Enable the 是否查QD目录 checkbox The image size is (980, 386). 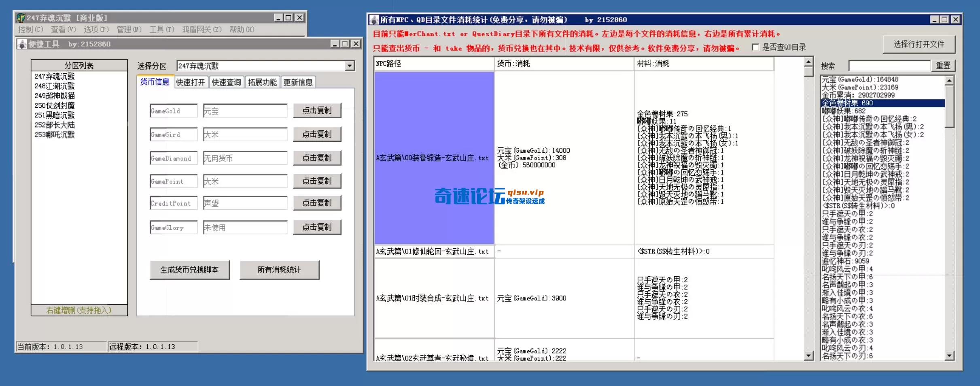click(755, 47)
